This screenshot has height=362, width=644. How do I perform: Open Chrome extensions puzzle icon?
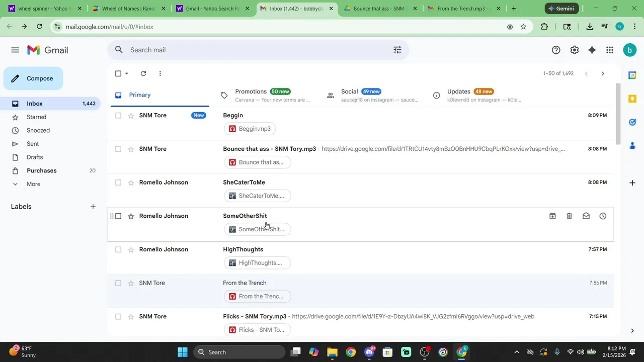[x=544, y=27]
